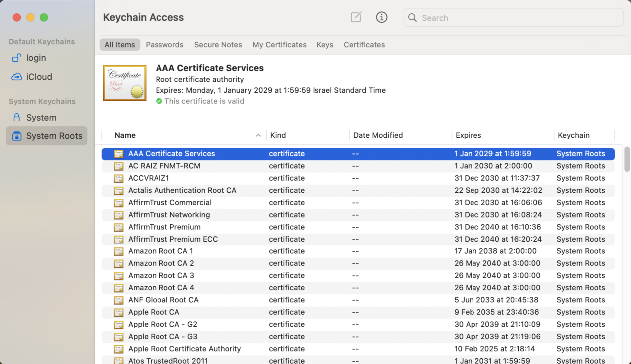Click the large certificate thumbnail image

pos(125,83)
